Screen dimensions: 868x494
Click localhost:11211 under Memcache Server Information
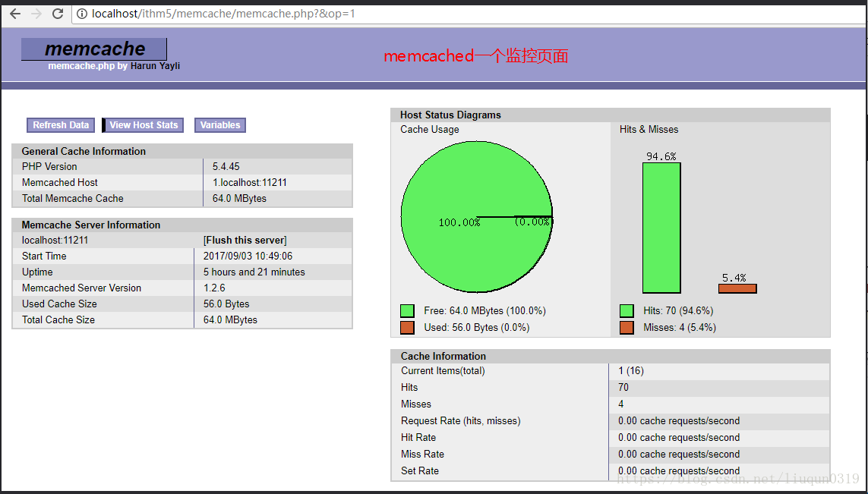click(55, 240)
